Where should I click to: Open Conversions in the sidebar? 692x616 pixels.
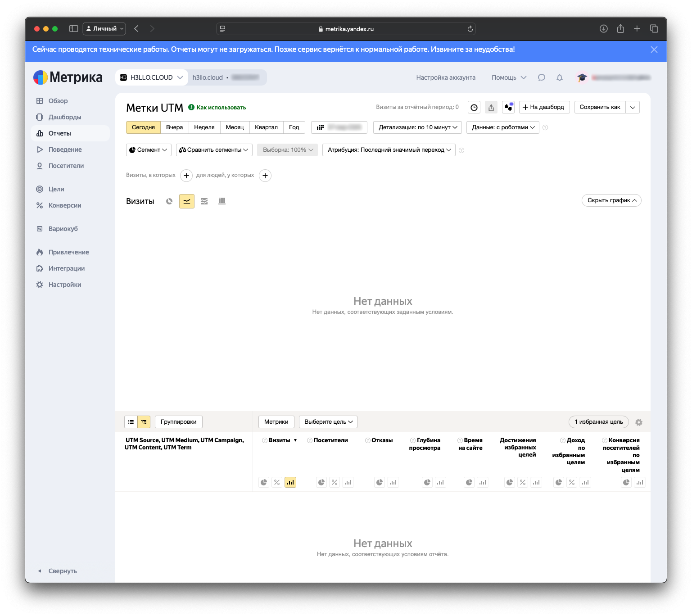[x=65, y=205]
